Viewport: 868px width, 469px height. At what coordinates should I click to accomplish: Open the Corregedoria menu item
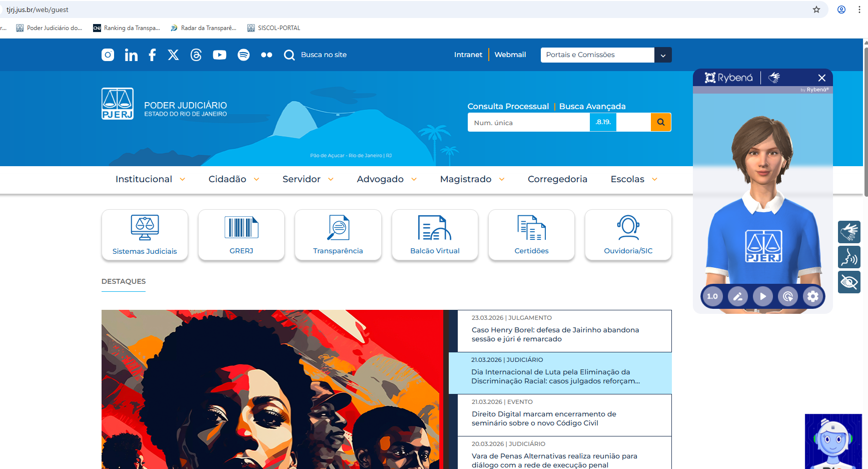click(557, 179)
